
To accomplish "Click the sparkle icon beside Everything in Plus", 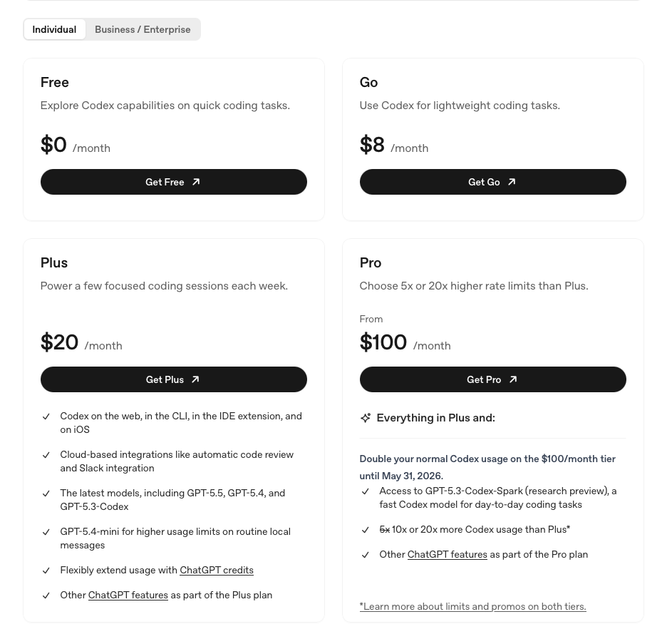I will 365,418.
